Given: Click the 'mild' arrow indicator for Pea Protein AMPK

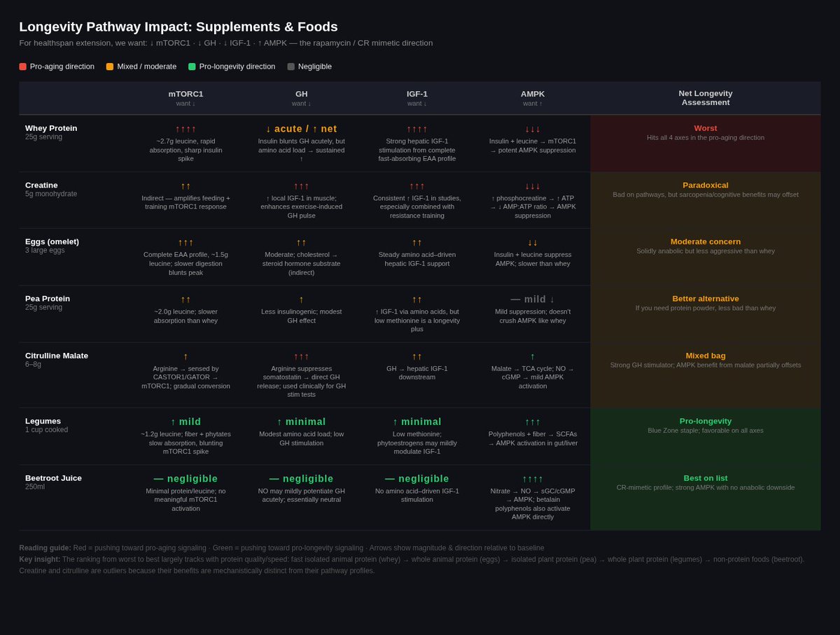Looking at the screenshot, I should click(x=533, y=299).
